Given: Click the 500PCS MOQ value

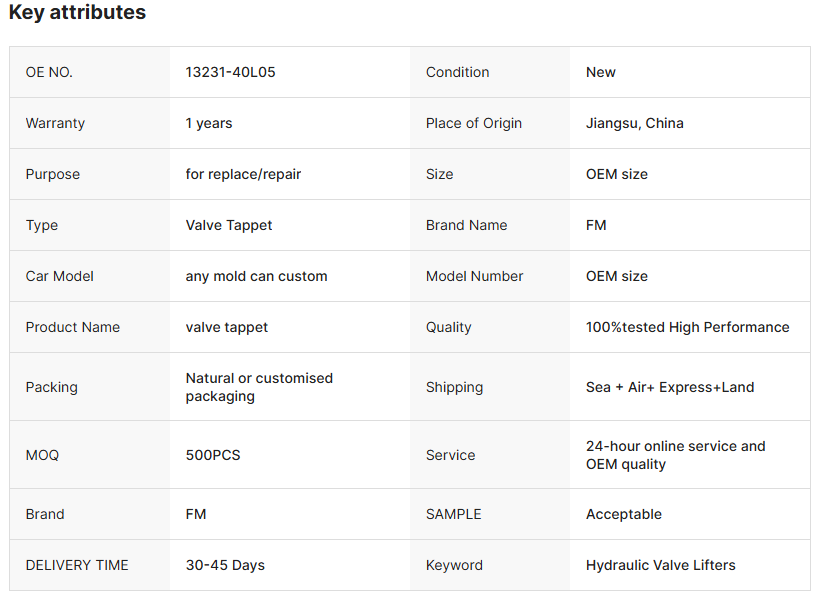Looking at the screenshot, I should coord(213,455).
